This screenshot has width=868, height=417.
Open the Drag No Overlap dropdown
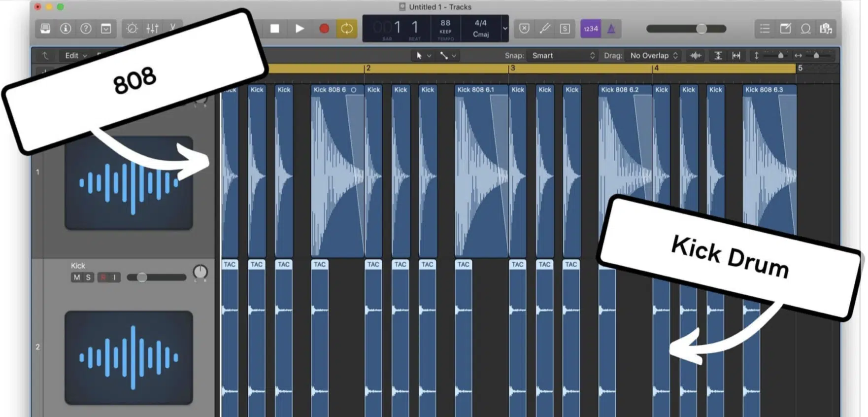pyautogui.click(x=654, y=56)
